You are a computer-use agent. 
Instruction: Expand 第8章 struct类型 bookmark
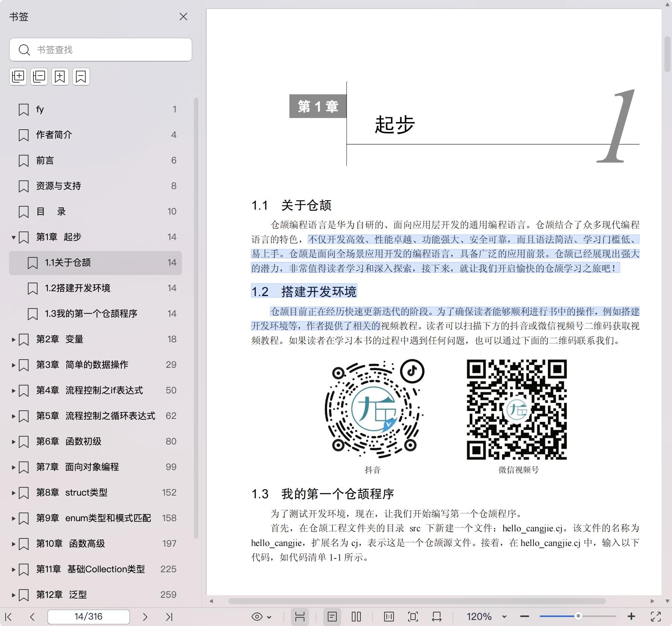click(14, 493)
